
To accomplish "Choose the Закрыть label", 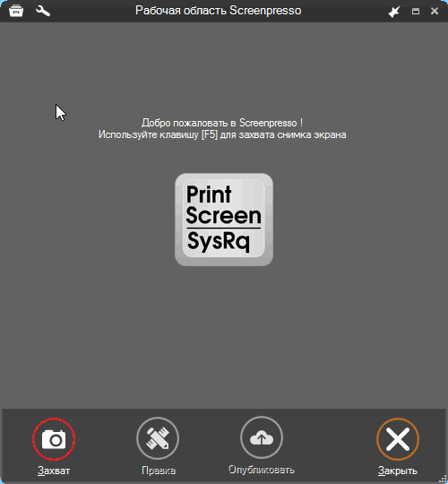I will click(x=398, y=471).
